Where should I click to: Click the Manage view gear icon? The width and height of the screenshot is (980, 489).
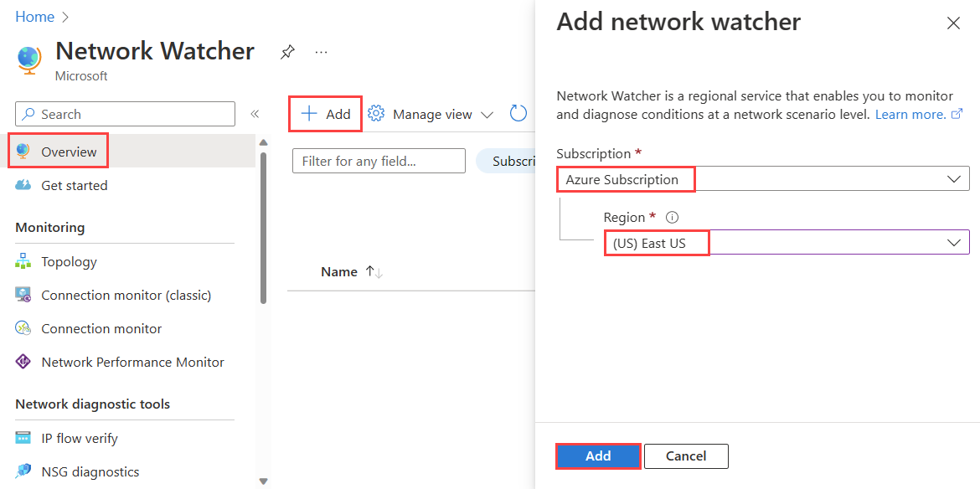(375, 114)
